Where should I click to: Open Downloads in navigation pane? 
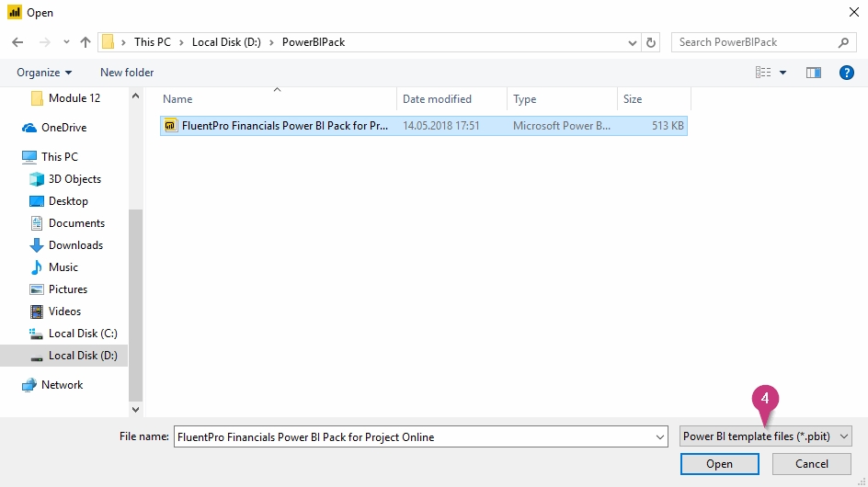pos(66,245)
